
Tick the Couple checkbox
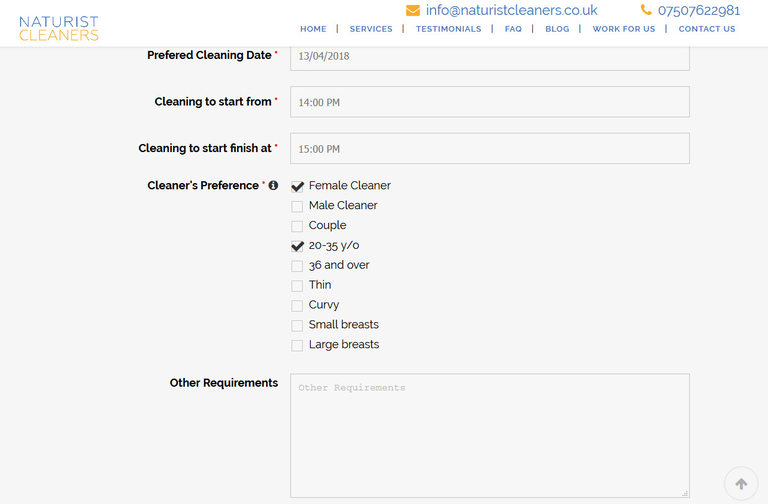[x=297, y=226]
